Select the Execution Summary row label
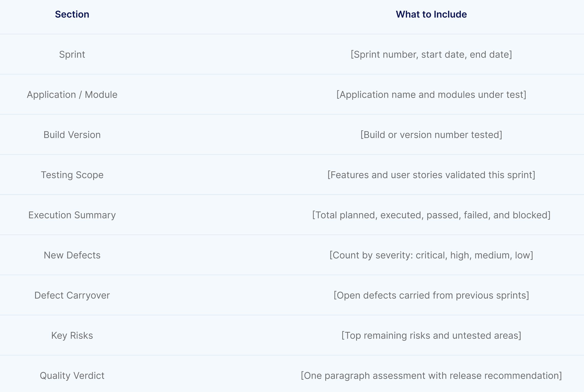 click(x=72, y=215)
